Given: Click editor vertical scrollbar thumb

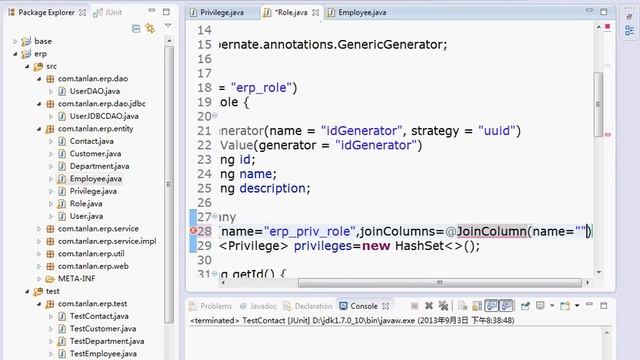Looking at the screenshot, I should click(598, 104).
